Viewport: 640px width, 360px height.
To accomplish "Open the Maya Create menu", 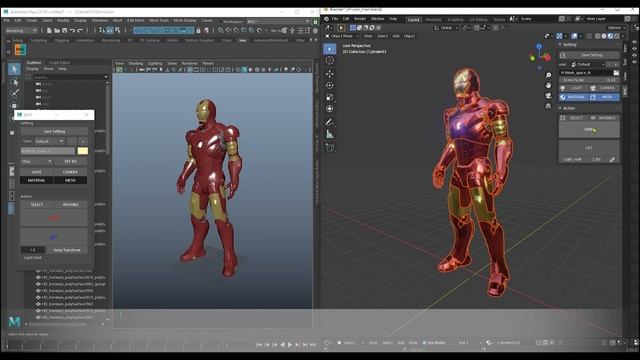I will [x=32, y=20].
